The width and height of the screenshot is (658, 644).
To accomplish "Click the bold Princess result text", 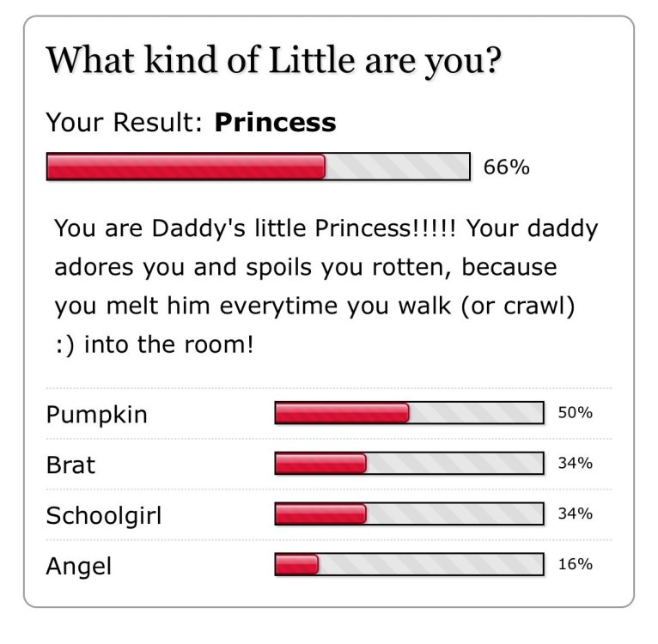I will tap(275, 123).
